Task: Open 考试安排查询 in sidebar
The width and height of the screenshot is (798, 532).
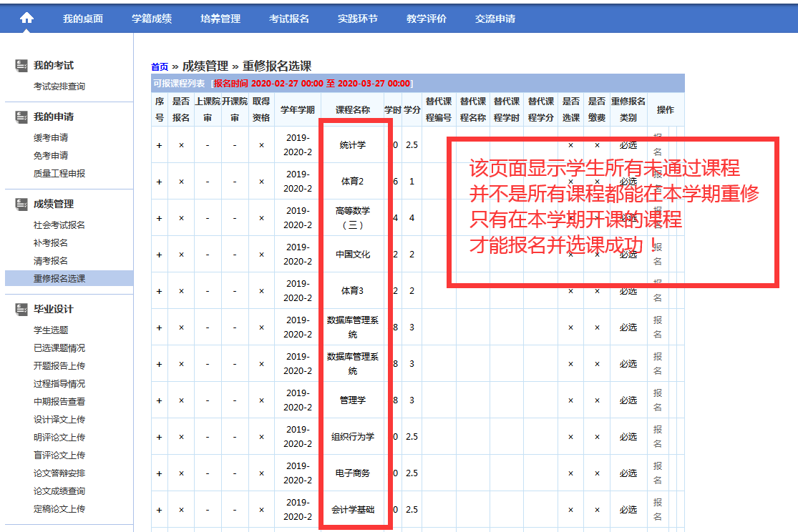Action: (59, 87)
